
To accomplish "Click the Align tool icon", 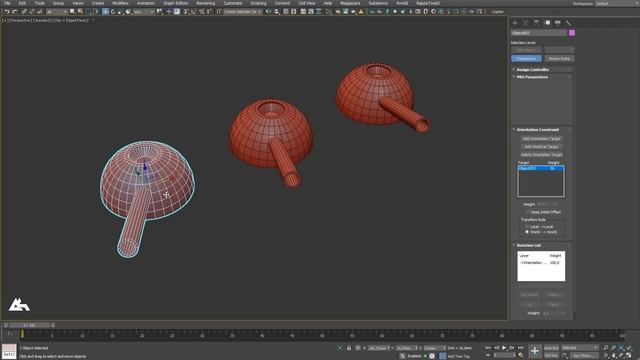I will click(277, 12).
